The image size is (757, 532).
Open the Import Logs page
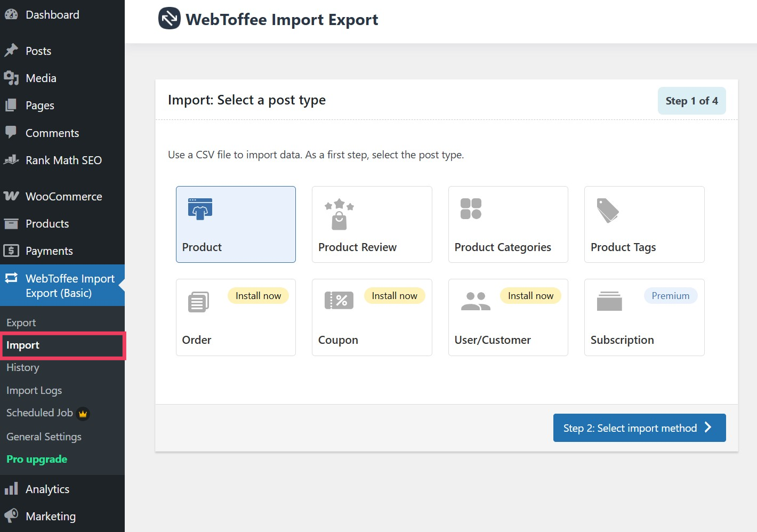coord(34,390)
